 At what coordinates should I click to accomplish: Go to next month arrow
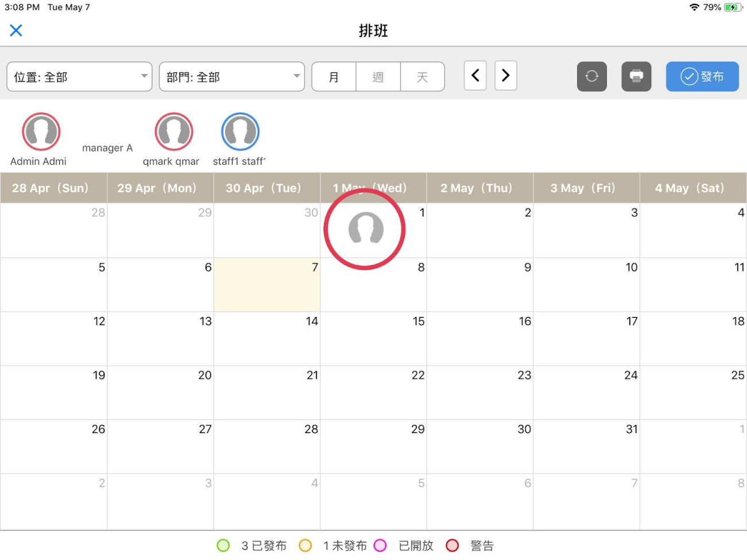(506, 76)
